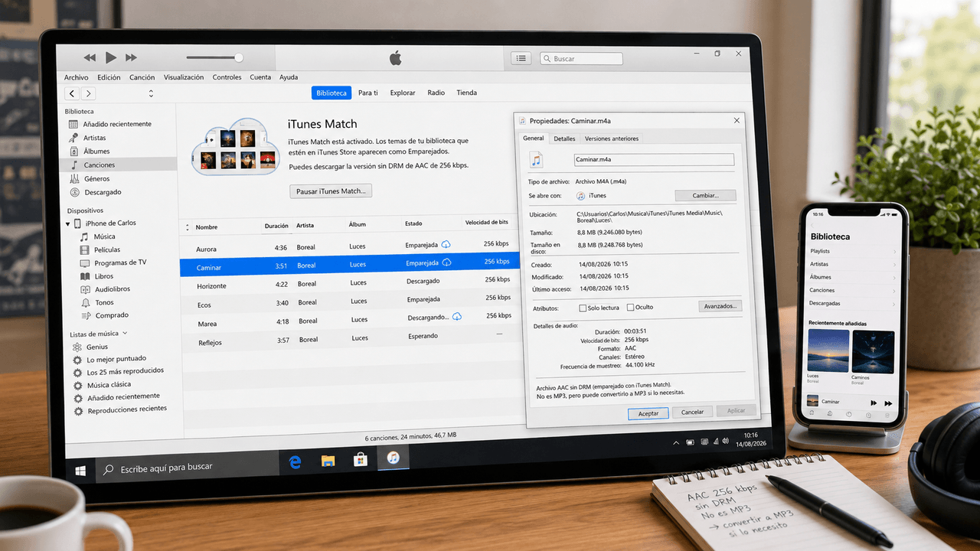Click the Buscar search field in iTunes
This screenshot has height=551, width=980.
(581, 58)
